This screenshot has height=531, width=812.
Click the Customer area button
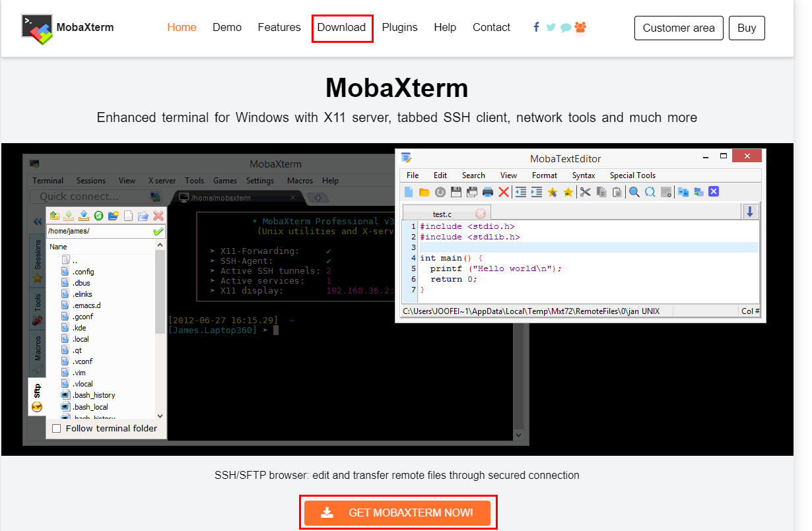click(679, 28)
